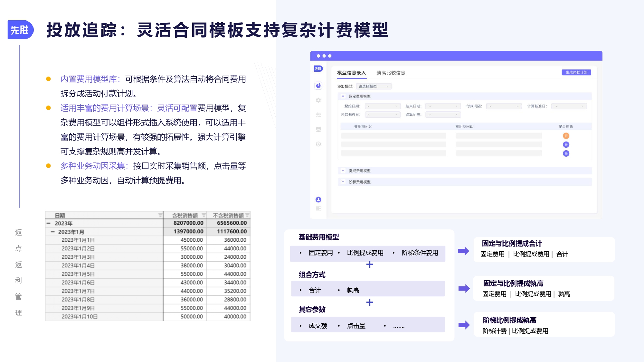Viewport: 644px width, 362px height.
Task: Click the 内置费用模型库 heading text
Action: pos(89,79)
